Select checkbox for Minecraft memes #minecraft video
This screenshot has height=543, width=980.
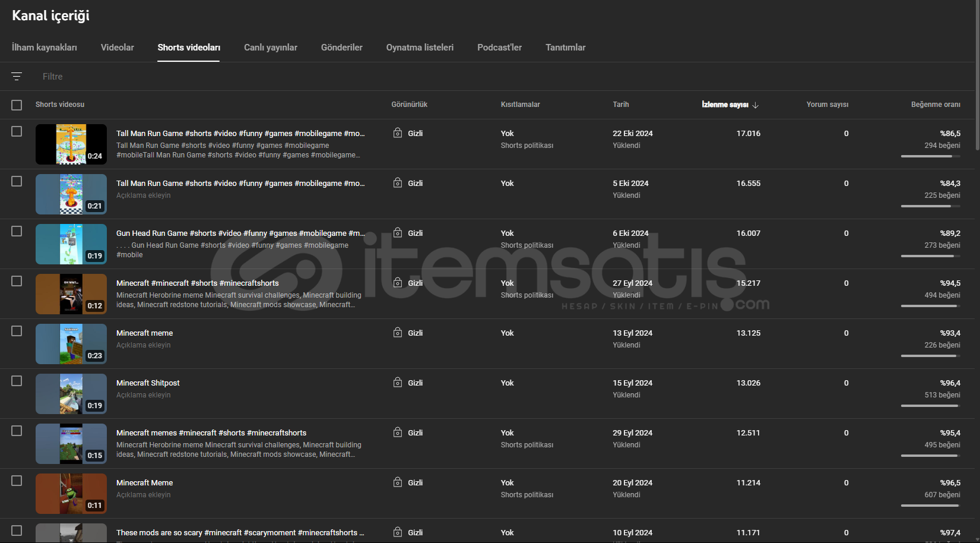point(17,431)
